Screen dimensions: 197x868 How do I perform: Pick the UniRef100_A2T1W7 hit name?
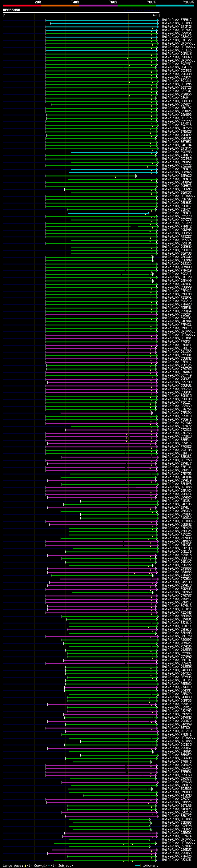point(176,91)
